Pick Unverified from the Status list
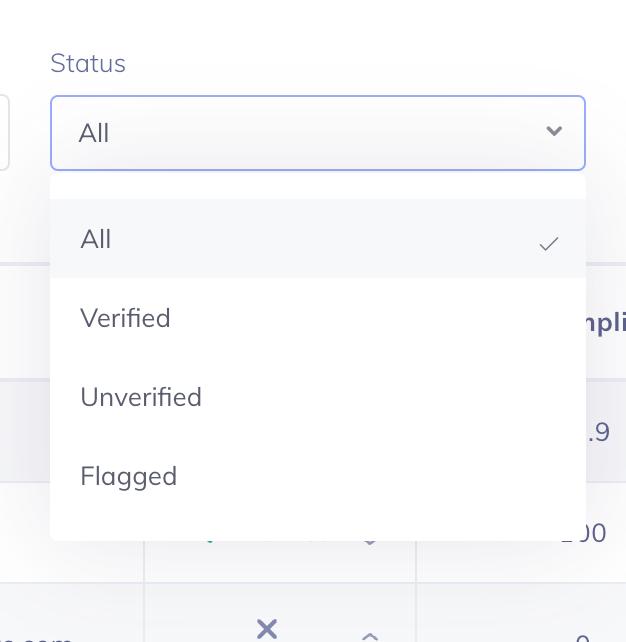Screen dimensions: 626x642 (x=318, y=396)
